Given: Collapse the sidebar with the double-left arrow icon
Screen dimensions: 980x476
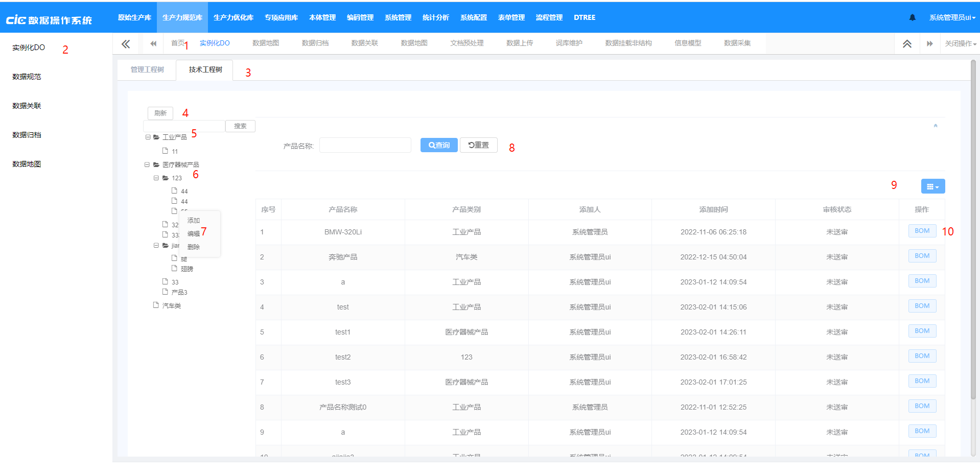Looking at the screenshot, I should click(126, 43).
